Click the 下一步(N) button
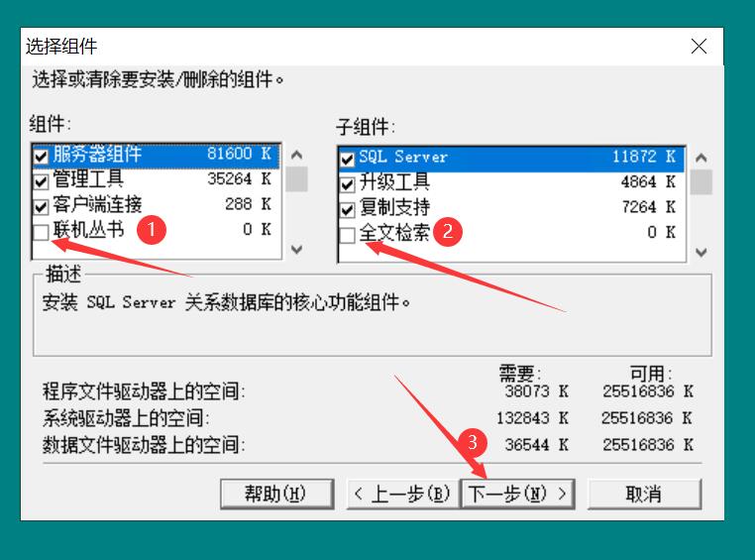Image resolution: width=755 pixels, height=560 pixels. pos(517,494)
